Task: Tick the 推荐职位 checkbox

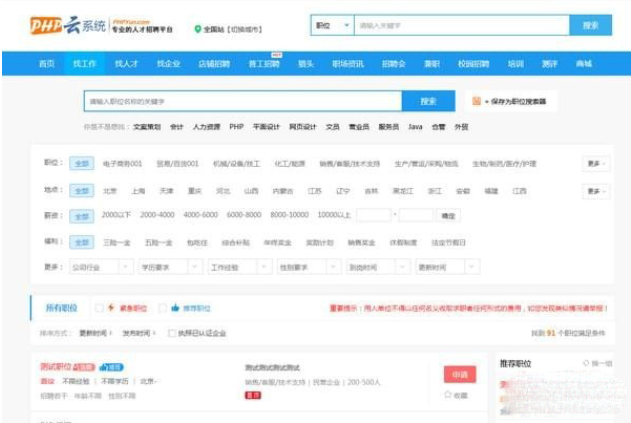Action: 160,309
